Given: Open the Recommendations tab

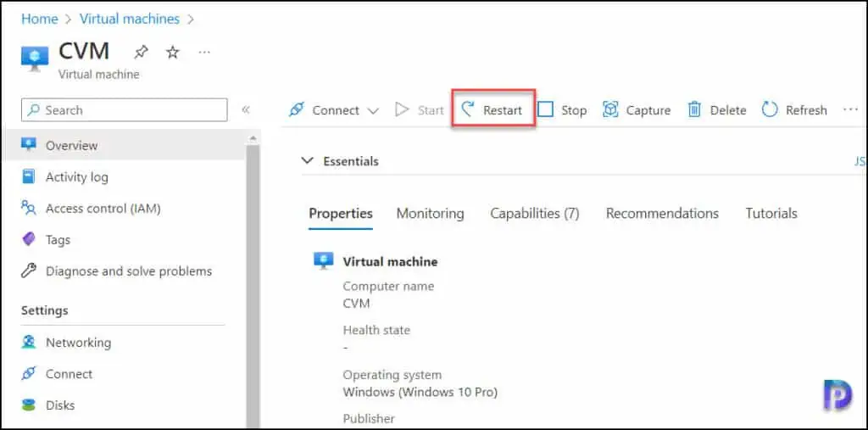Looking at the screenshot, I should [662, 214].
